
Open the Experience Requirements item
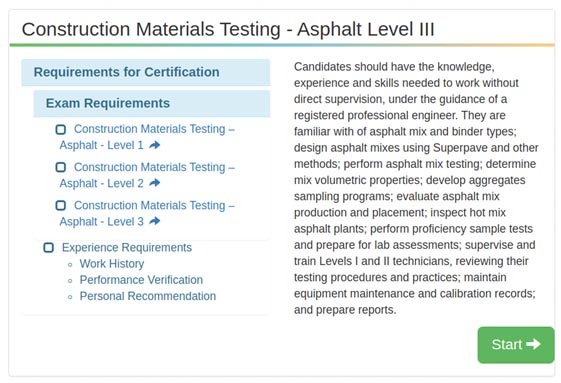click(127, 247)
